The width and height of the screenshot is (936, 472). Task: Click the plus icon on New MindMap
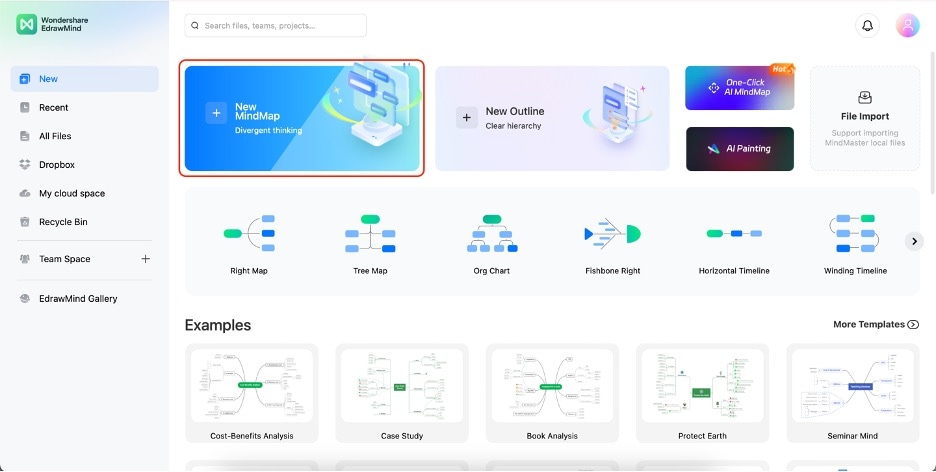[216, 113]
